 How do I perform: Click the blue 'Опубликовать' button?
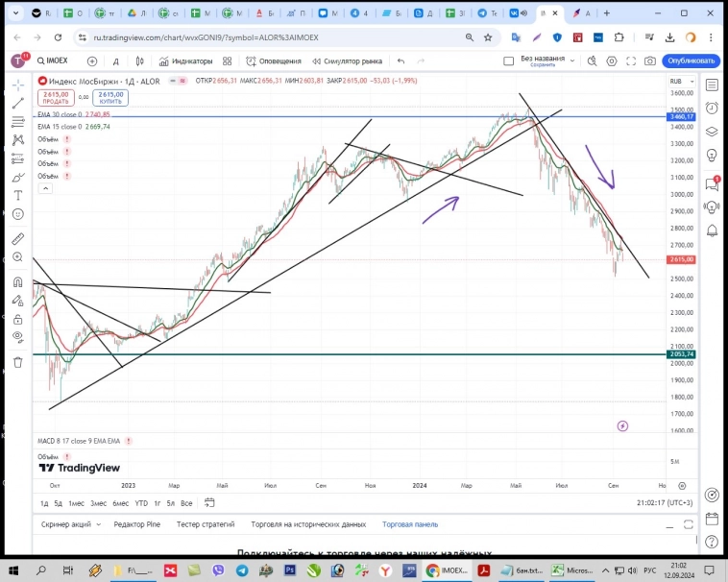[x=689, y=61]
